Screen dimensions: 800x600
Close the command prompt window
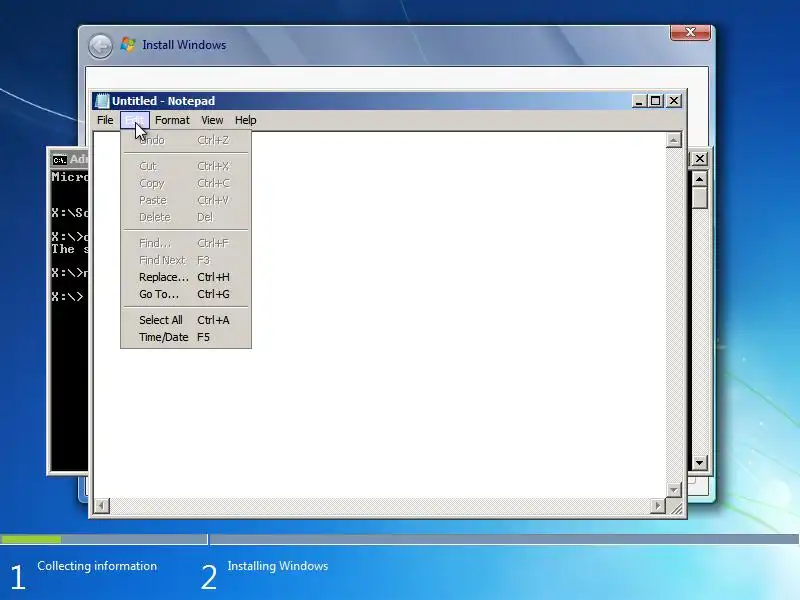[699, 159]
